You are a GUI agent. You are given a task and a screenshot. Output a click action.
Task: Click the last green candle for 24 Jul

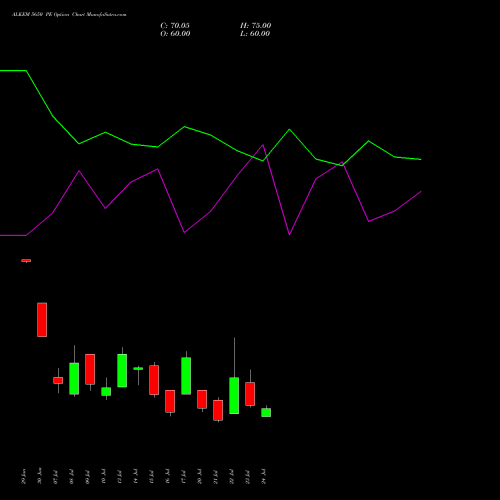[266, 412]
